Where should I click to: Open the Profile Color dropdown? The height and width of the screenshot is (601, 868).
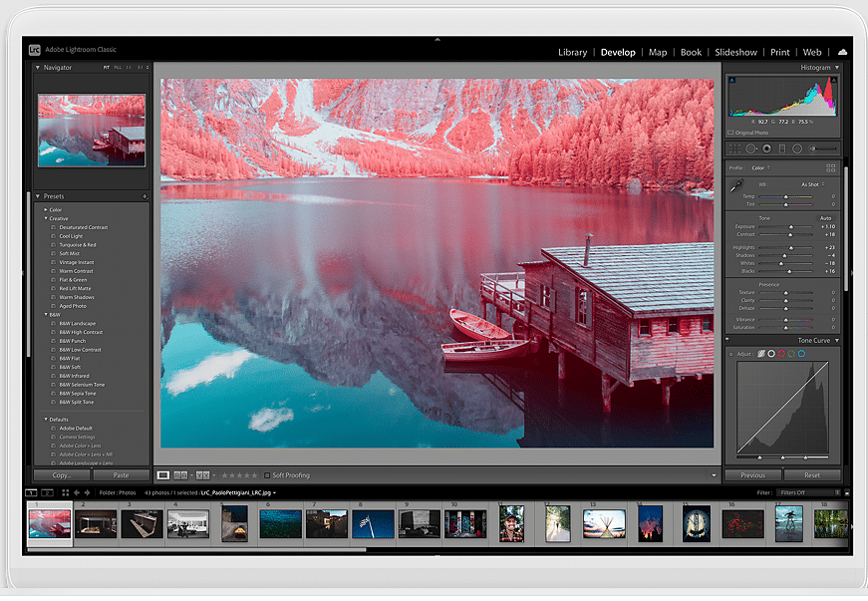point(760,167)
